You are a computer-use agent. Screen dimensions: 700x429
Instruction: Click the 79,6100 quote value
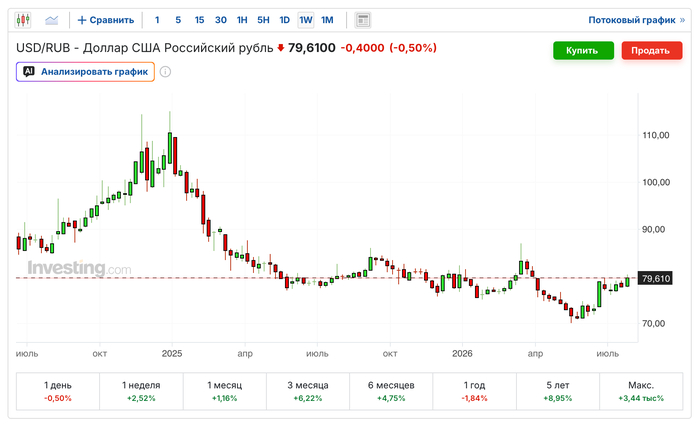(x=311, y=48)
